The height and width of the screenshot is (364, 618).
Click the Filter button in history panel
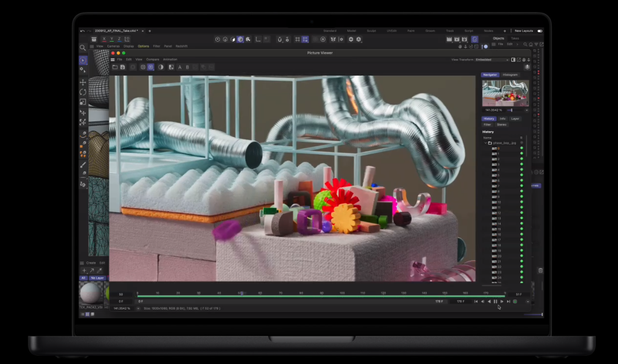487,125
